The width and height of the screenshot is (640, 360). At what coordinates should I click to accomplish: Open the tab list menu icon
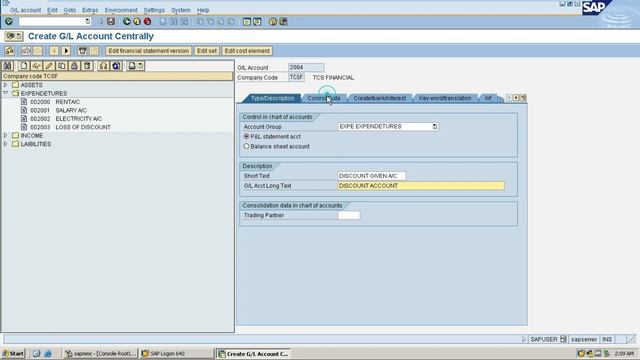[x=523, y=98]
